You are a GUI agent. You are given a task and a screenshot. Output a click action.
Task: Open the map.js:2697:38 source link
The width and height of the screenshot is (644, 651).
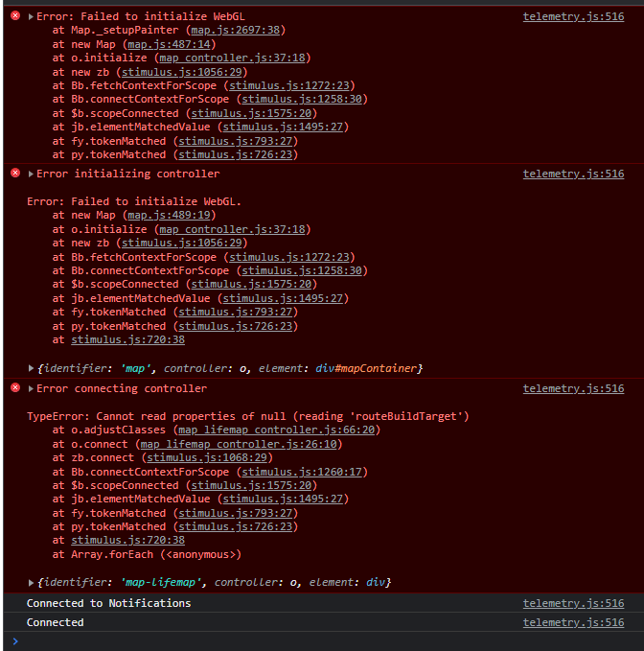(235, 30)
